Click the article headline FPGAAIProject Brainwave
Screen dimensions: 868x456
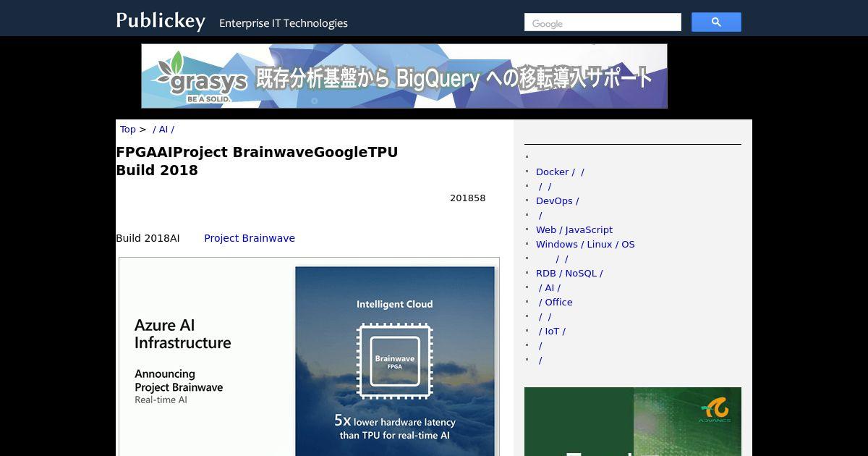[x=257, y=161]
